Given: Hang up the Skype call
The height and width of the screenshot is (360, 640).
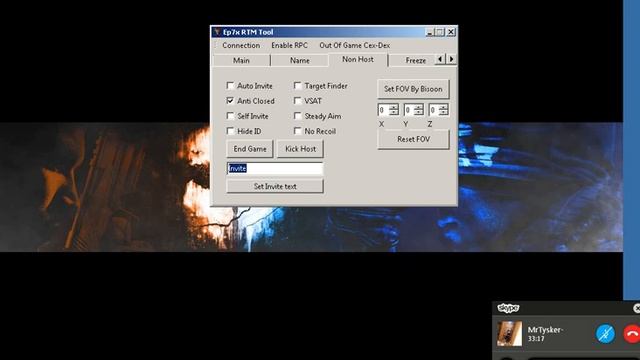Looking at the screenshot, I should pyautogui.click(x=632, y=333).
